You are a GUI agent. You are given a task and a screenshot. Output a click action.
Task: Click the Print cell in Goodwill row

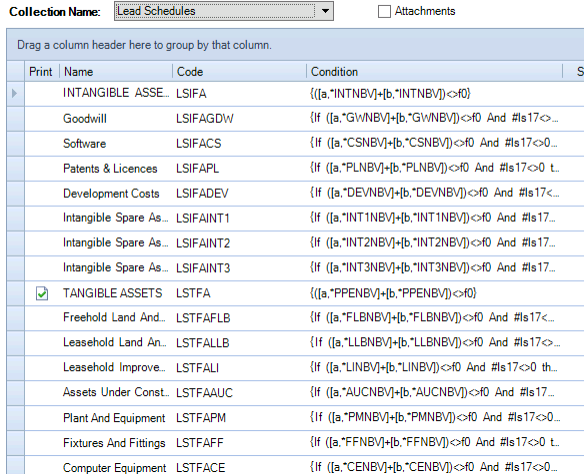coord(42,119)
